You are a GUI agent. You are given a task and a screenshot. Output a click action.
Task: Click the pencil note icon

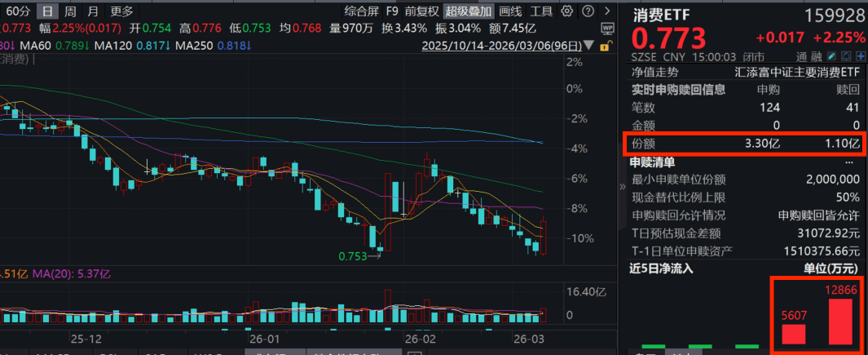tap(832, 56)
